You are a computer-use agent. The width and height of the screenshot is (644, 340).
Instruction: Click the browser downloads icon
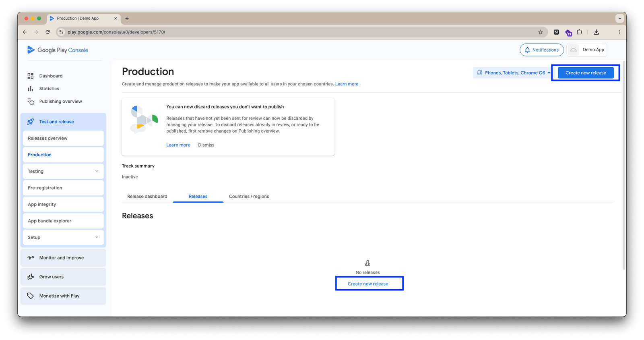pos(597,32)
